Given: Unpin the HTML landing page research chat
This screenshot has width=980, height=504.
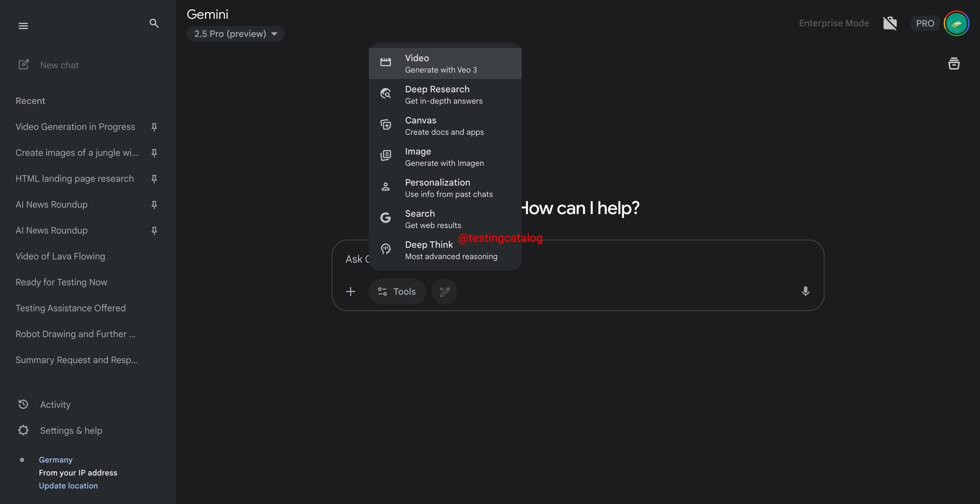Looking at the screenshot, I should point(154,179).
